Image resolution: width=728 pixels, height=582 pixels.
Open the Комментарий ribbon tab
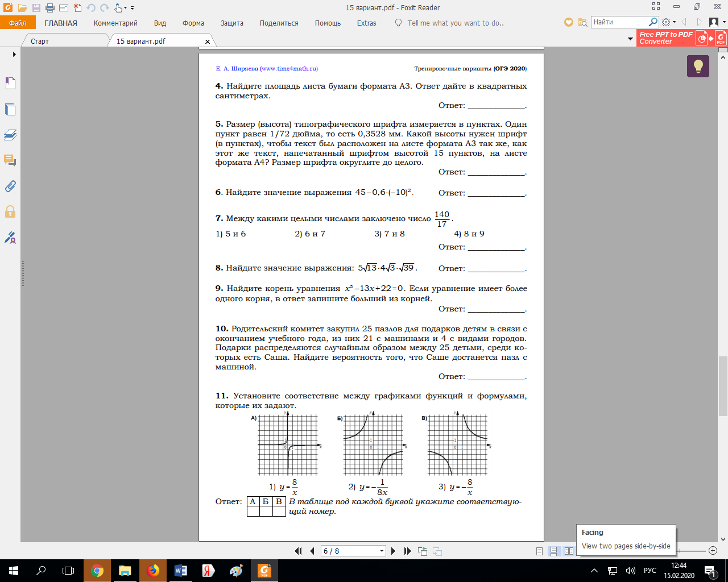tap(115, 23)
